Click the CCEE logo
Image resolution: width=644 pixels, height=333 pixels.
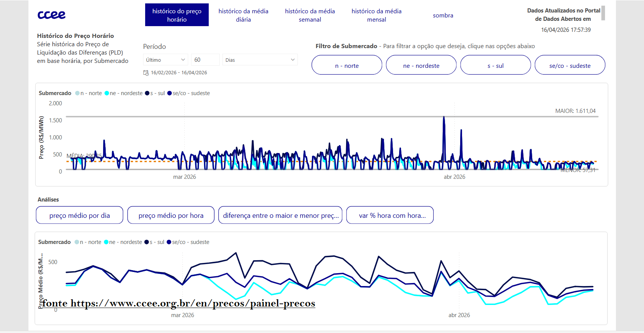coord(52,15)
